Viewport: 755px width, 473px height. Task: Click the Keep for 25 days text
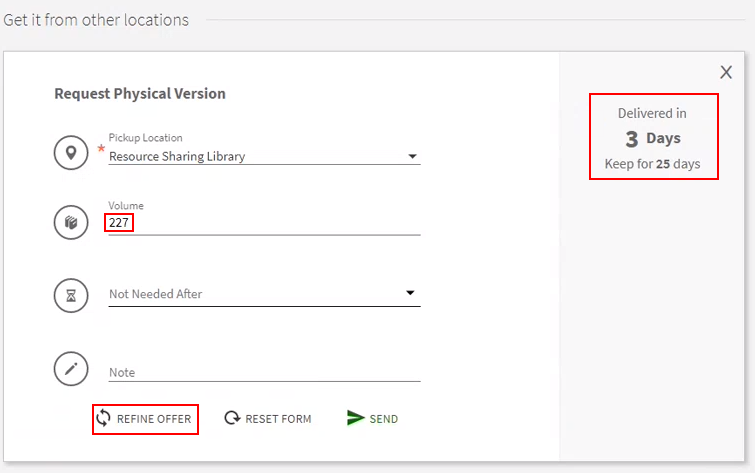click(x=652, y=163)
